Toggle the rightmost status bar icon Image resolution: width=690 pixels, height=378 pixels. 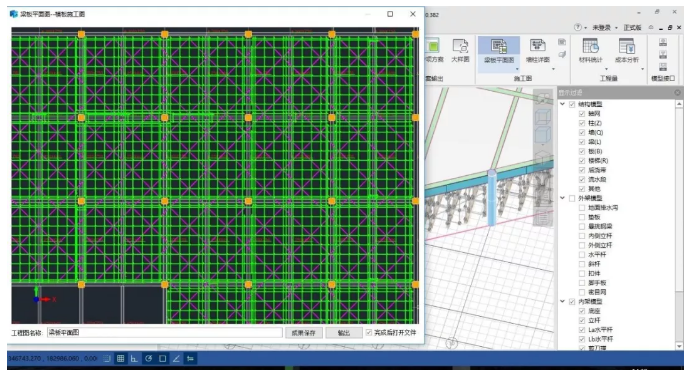point(190,359)
